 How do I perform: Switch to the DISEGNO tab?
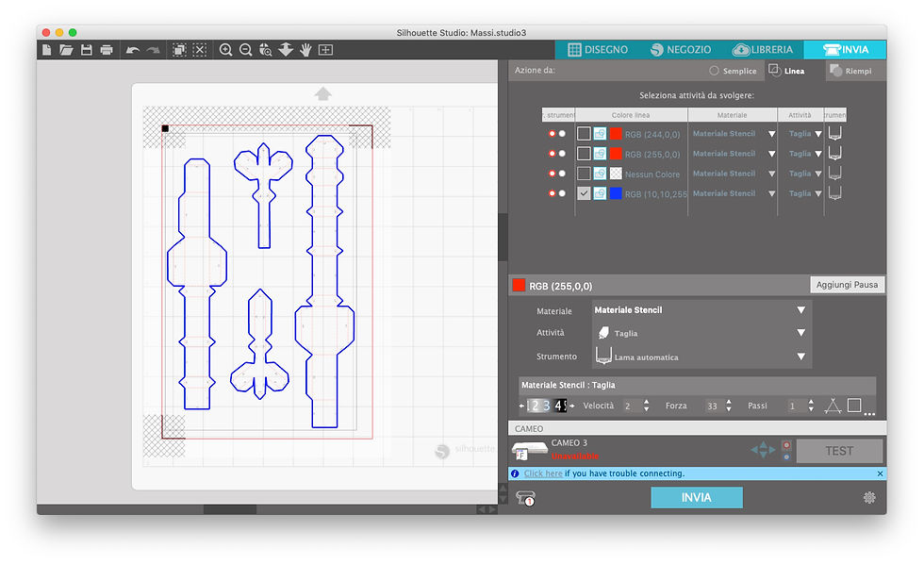pos(598,50)
